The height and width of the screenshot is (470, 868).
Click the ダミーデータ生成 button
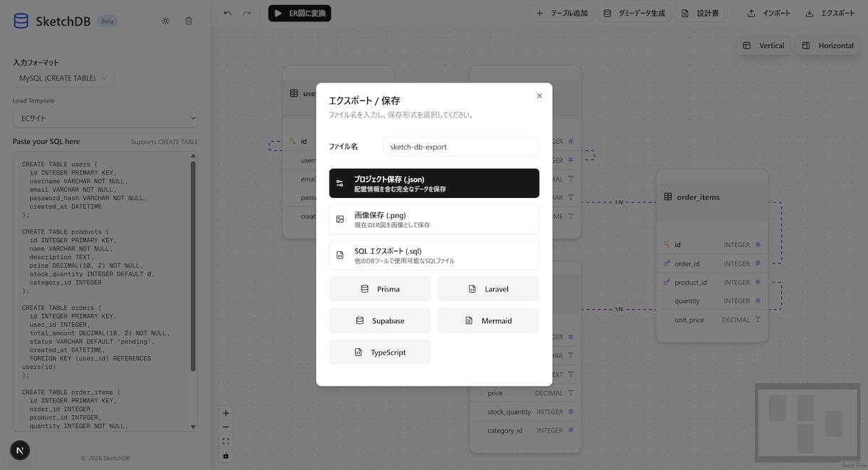pos(635,13)
